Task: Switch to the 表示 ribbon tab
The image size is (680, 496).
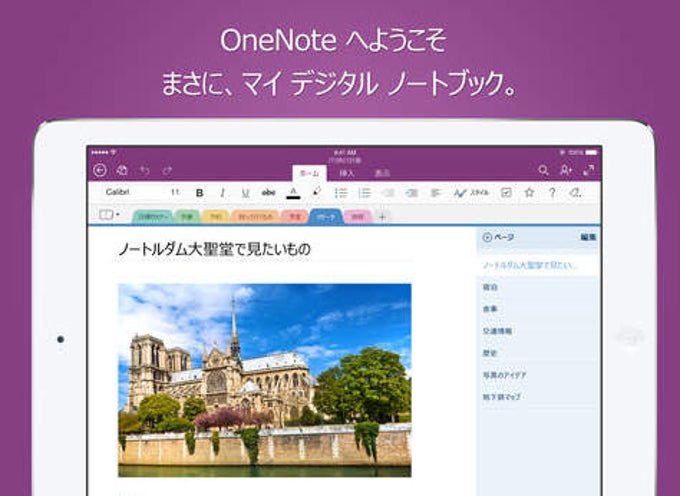Action: [x=382, y=173]
